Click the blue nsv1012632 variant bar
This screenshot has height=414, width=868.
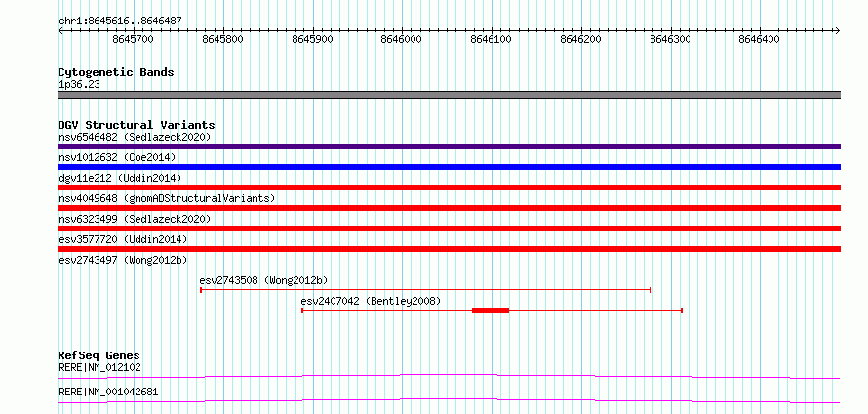click(x=449, y=167)
